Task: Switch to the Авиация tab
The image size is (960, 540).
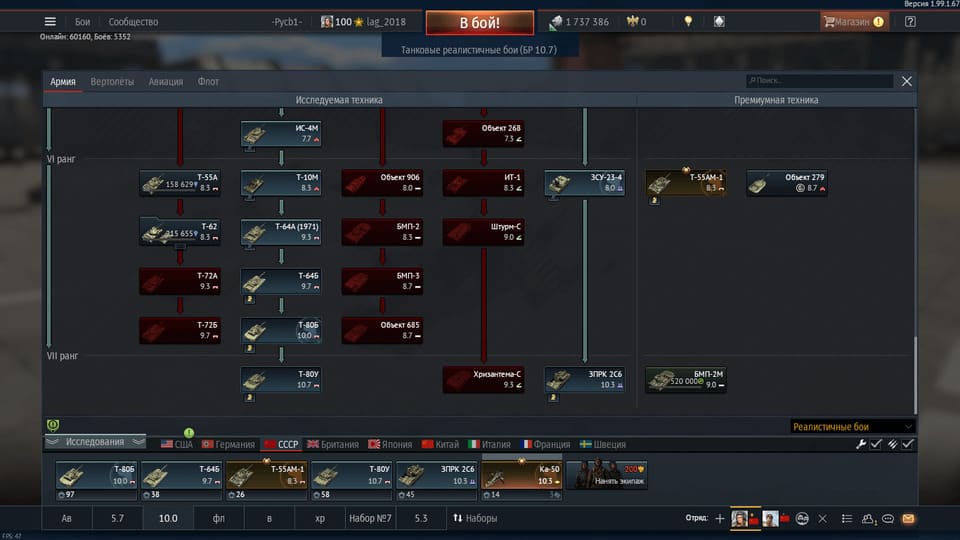Action: pos(165,81)
